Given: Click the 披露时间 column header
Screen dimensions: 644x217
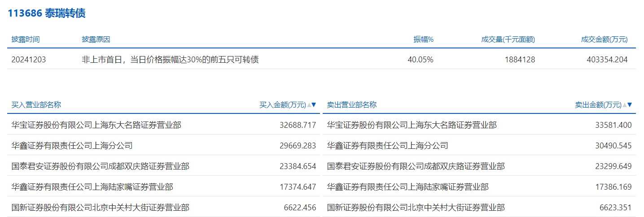Looking at the screenshot, I should [26, 39].
